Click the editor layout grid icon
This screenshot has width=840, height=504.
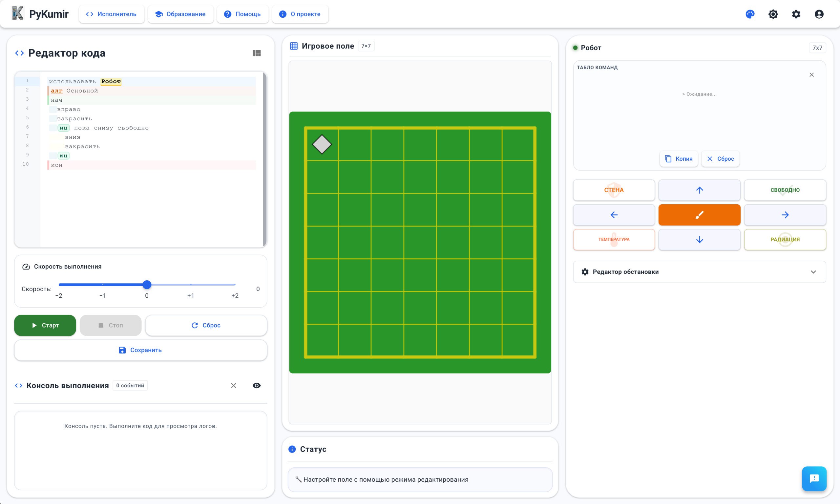[257, 53]
